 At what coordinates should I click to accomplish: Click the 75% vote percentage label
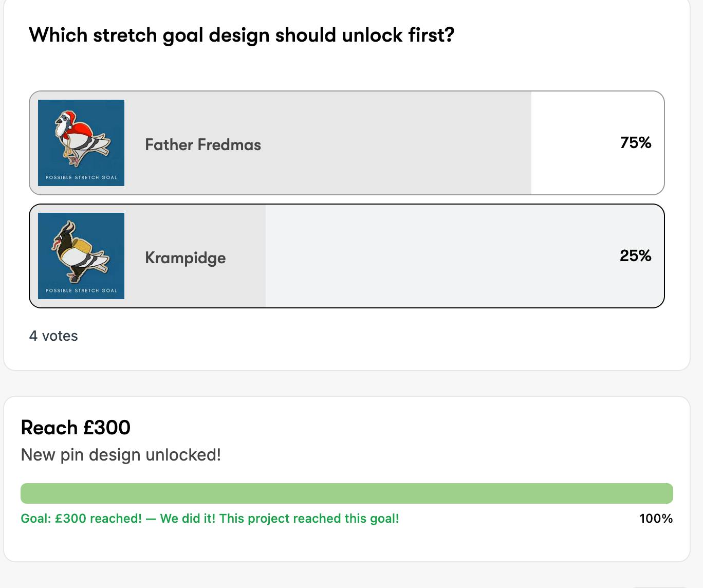click(636, 143)
